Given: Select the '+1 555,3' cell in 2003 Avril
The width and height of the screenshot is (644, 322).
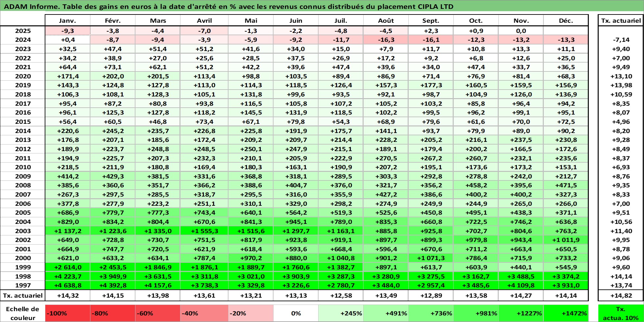Looking at the screenshot, I should pos(204,231).
